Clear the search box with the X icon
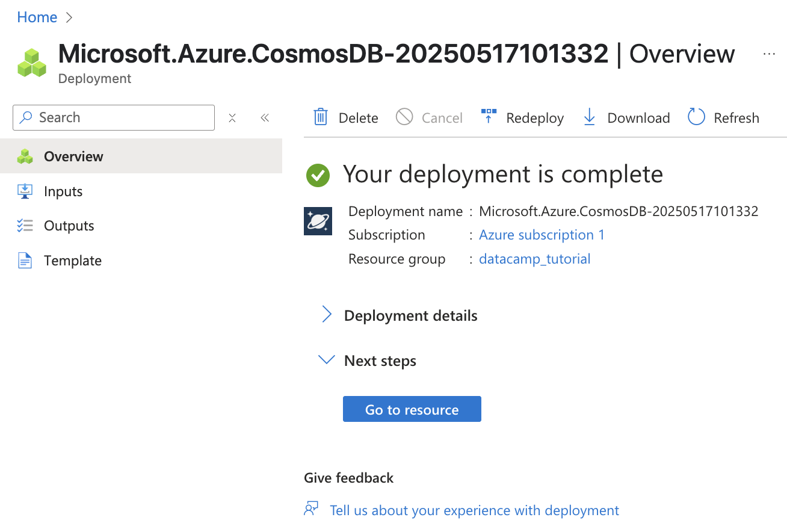The width and height of the screenshot is (787, 532). [x=232, y=118]
